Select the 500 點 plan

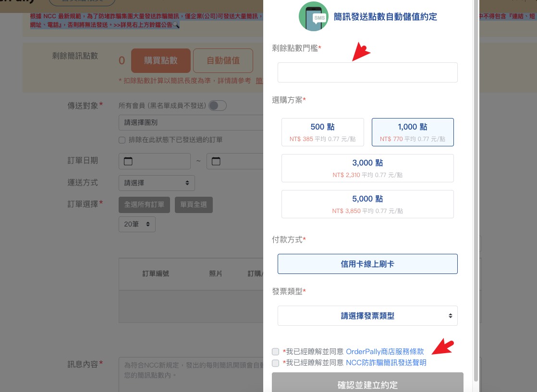(323, 132)
